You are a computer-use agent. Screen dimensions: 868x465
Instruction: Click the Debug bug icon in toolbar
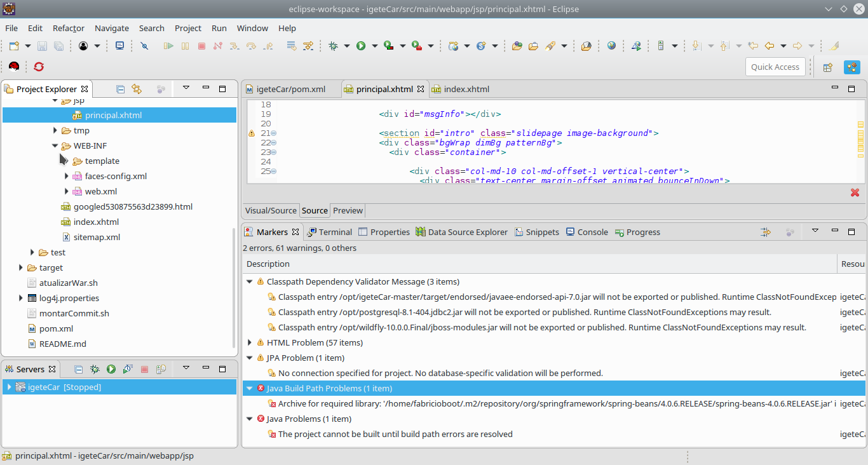coord(334,46)
